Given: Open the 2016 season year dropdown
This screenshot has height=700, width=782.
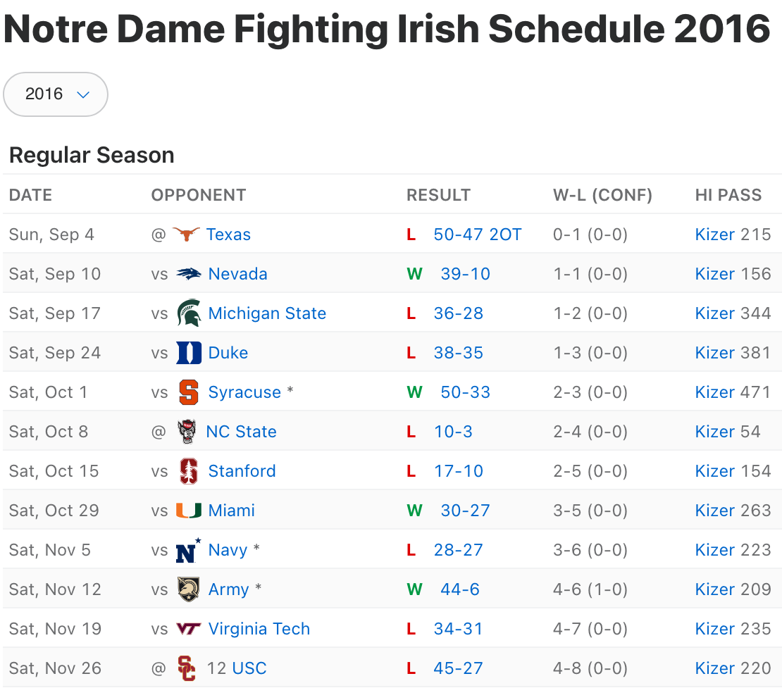Looking at the screenshot, I should point(56,94).
